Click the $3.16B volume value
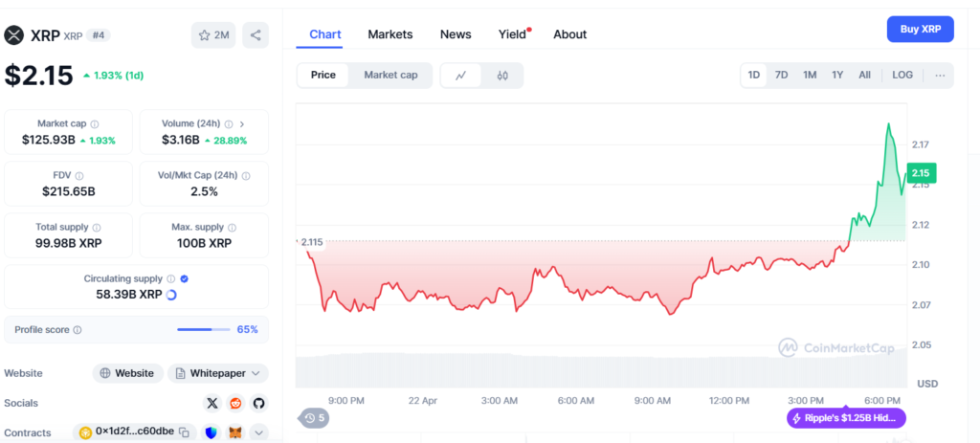 tap(180, 140)
